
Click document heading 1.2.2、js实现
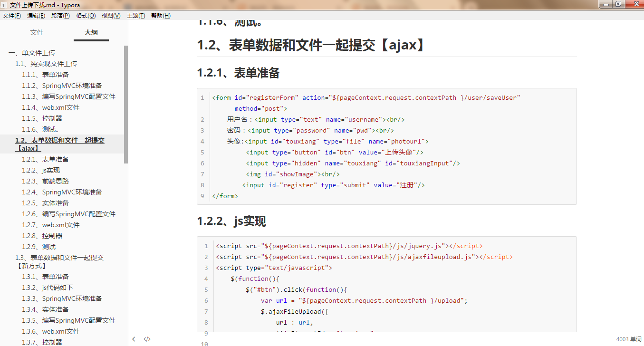231,221
